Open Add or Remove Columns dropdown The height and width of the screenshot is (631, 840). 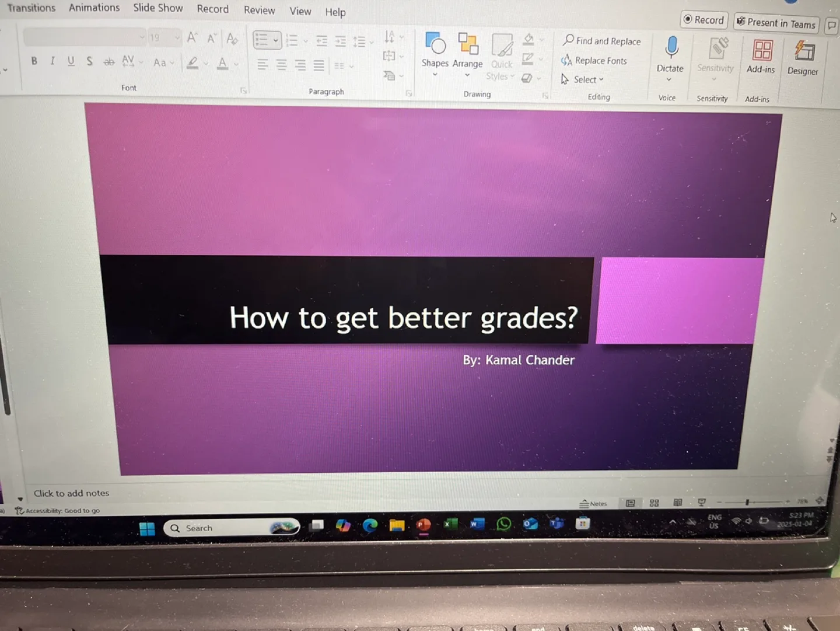(344, 66)
